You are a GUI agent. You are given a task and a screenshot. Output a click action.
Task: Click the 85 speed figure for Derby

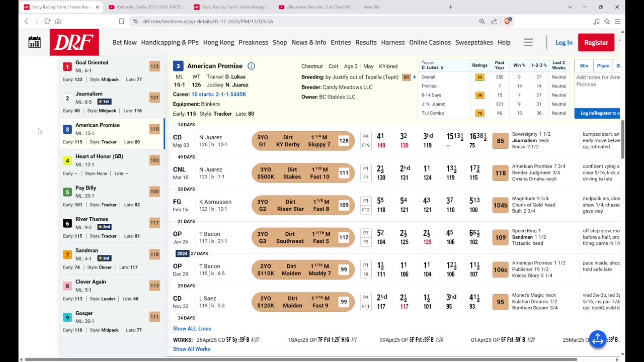tap(500, 141)
